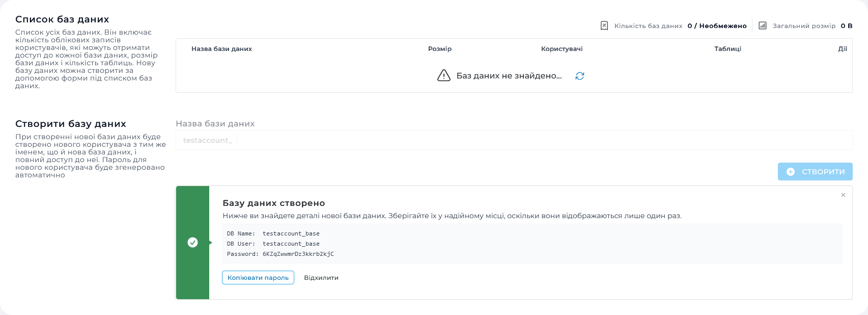Click the chart icon beside 'Загальний розмір'
The height and width of the screenshot is (315, 868).
(x=763, y=25)
